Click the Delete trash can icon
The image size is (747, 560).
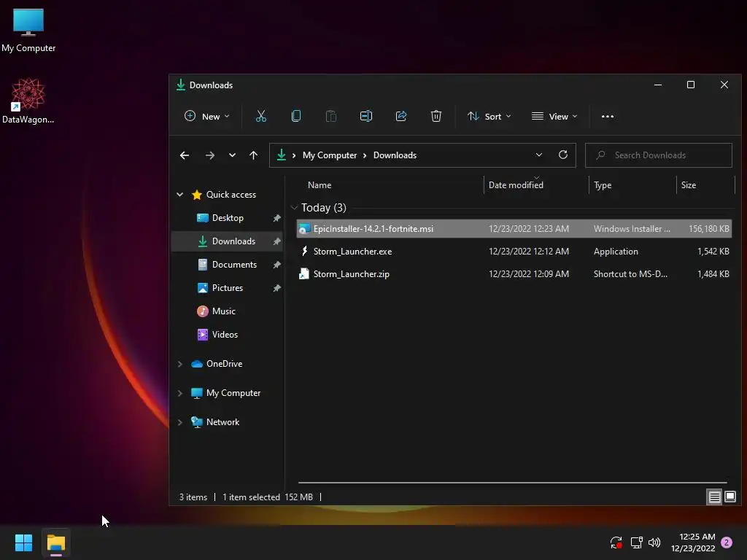436,116
